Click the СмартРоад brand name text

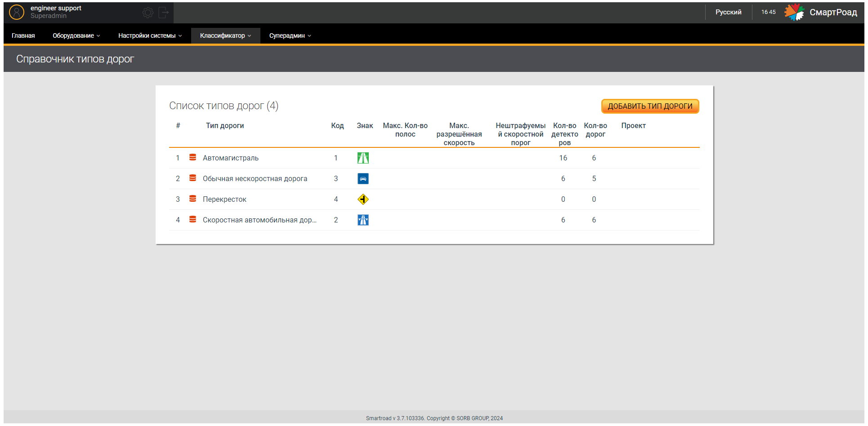pyautogui.click(x=833, y=12)
